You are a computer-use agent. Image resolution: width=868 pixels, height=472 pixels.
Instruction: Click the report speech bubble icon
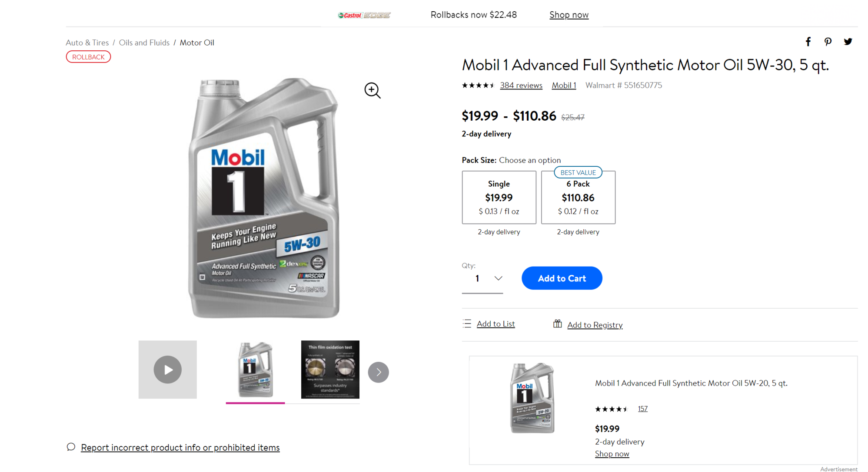(70, 447)
